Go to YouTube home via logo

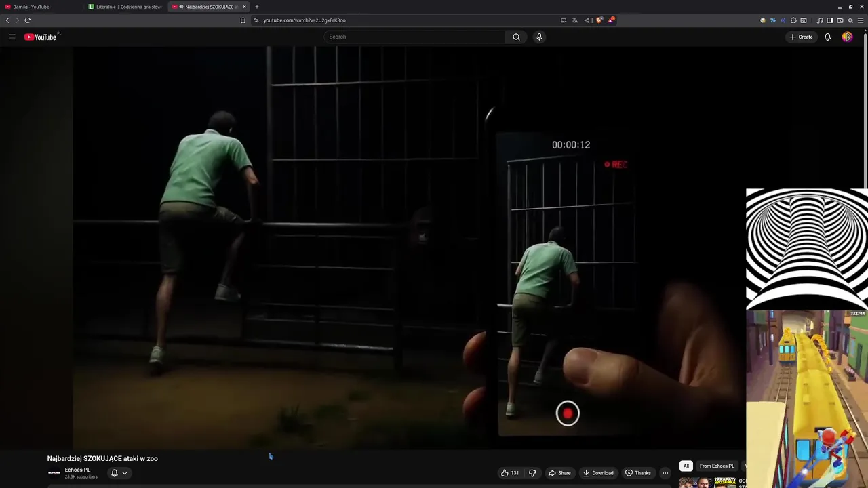tap(41, 37)
